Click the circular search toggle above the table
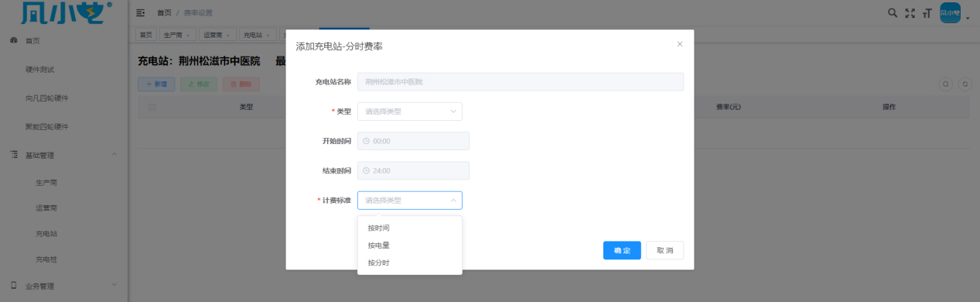 click(945, 84)
